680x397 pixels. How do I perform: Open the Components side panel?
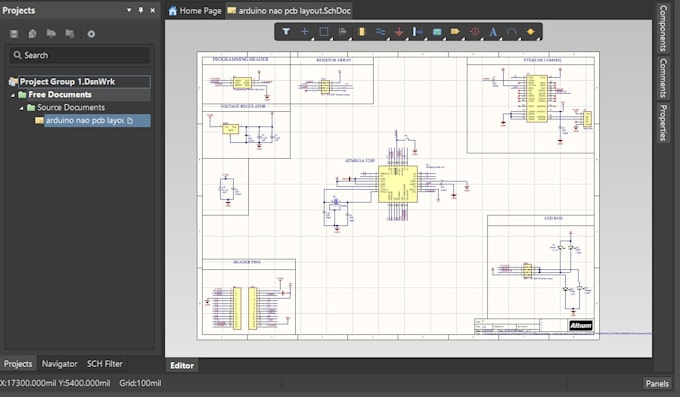coord(664,28)
